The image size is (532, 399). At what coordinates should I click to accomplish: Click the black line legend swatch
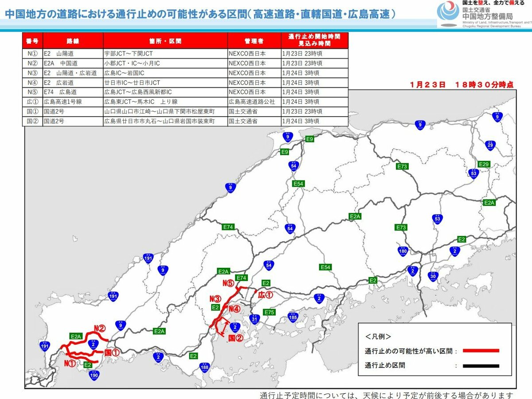point(481,366)
